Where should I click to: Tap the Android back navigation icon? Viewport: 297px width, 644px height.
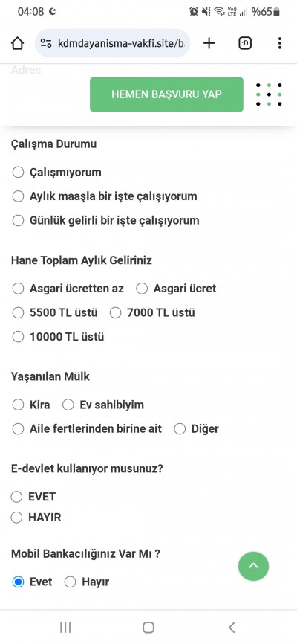point(232,627)
